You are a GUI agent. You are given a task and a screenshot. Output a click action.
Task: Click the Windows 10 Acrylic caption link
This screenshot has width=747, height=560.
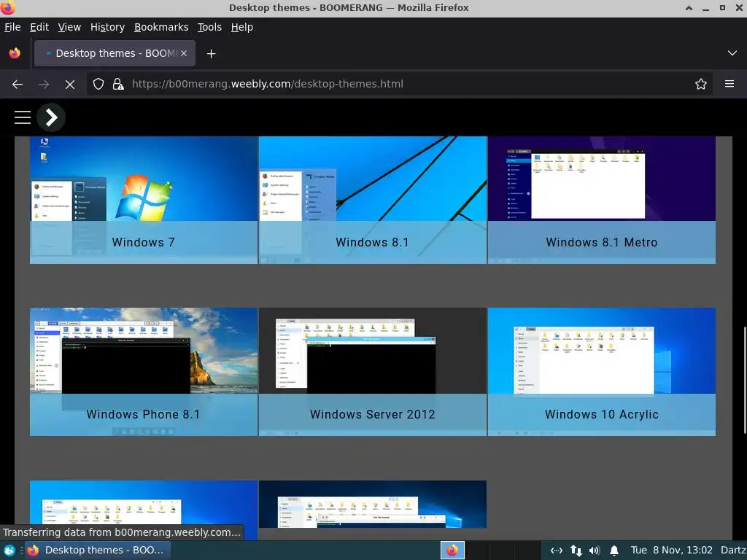[x=602, y=414]
